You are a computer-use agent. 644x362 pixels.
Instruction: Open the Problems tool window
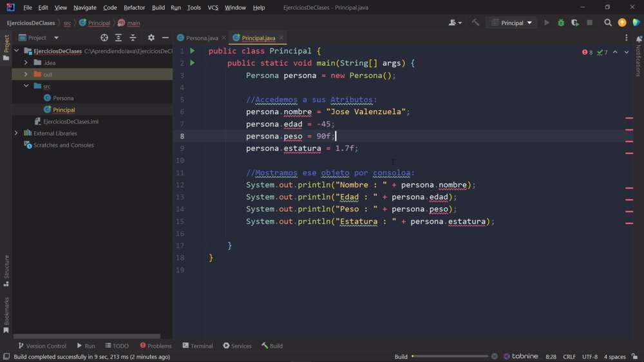coord(156,346)
